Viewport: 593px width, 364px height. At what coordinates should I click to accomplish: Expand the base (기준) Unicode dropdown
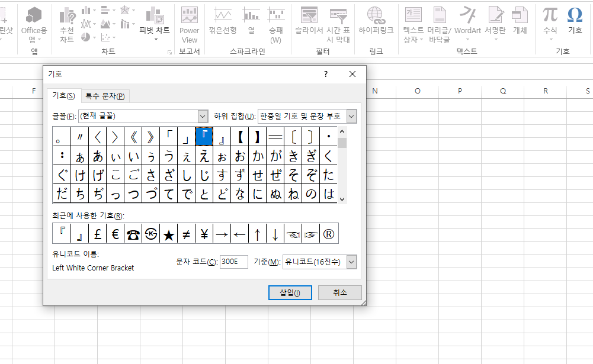(x=351, y=262)
